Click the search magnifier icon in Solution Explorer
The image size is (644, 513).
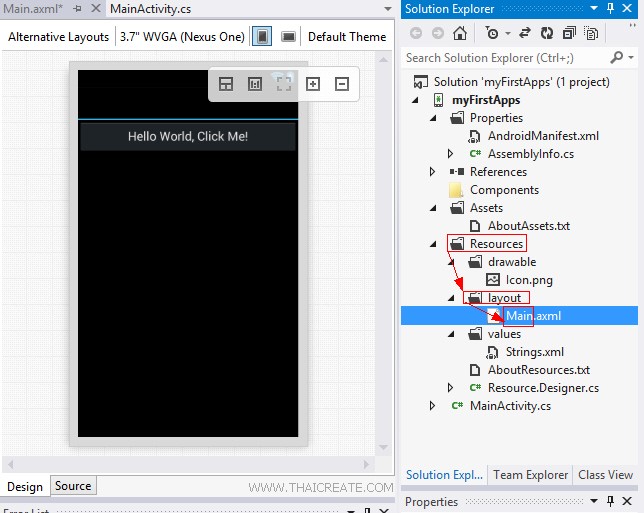tap(617, 58)
